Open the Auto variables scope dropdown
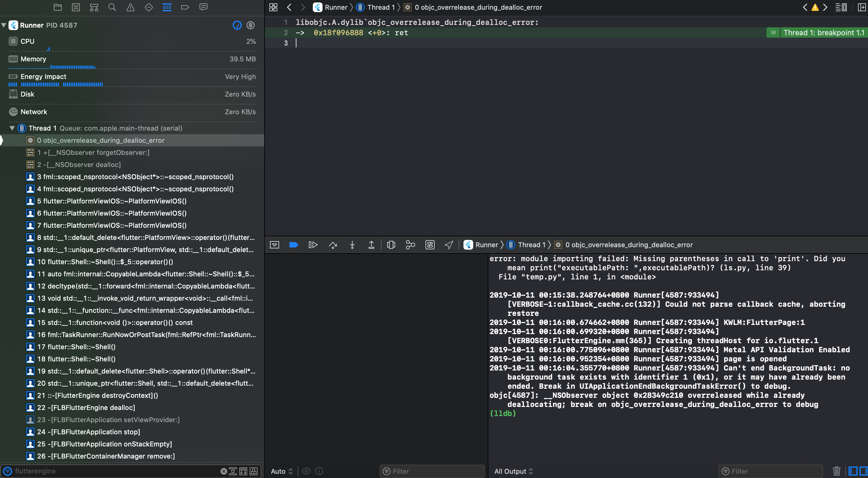Image resolution: width=868 pixels, height=478 pixels. pos(281,471)
